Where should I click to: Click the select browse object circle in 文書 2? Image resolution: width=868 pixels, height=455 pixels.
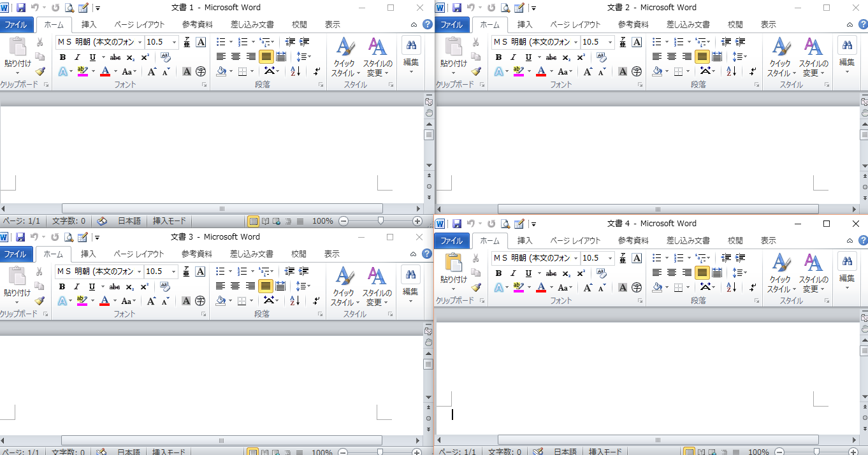tap(864, 187)
